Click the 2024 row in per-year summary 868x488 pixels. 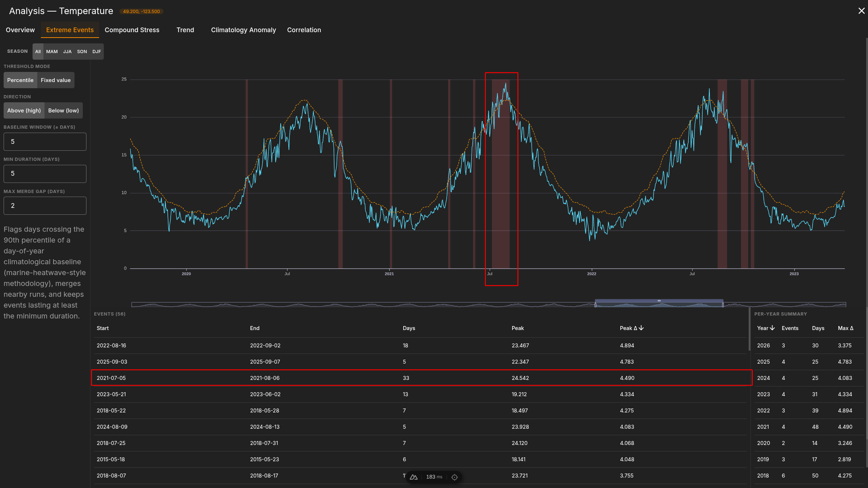pyautogui.click(x=809, y=378)
